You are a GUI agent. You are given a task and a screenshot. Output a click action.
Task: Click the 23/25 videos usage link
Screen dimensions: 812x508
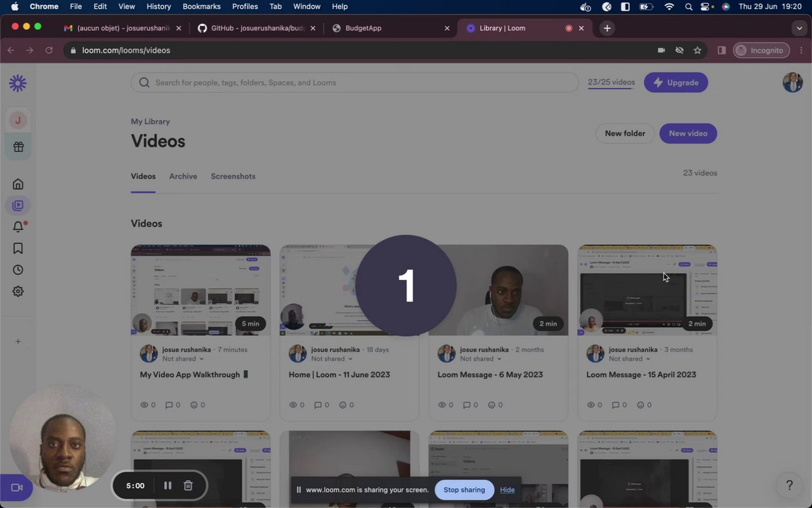click(611, 83)
